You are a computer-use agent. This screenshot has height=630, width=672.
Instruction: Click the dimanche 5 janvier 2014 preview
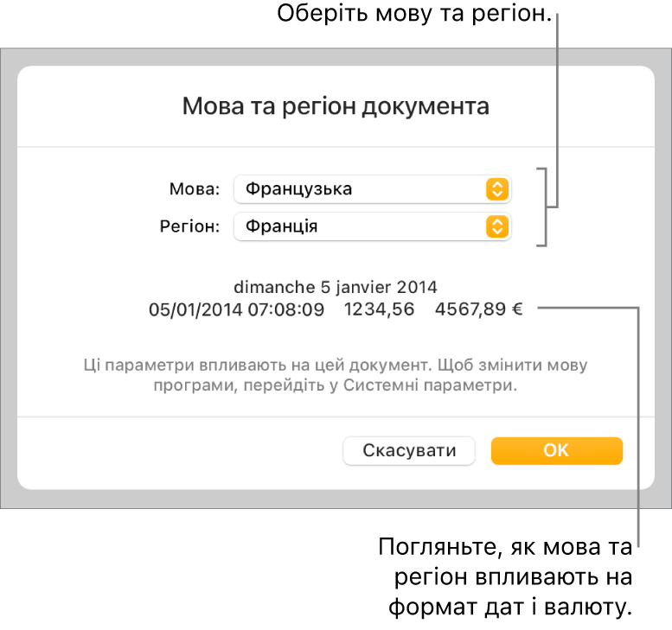(336, 287)
